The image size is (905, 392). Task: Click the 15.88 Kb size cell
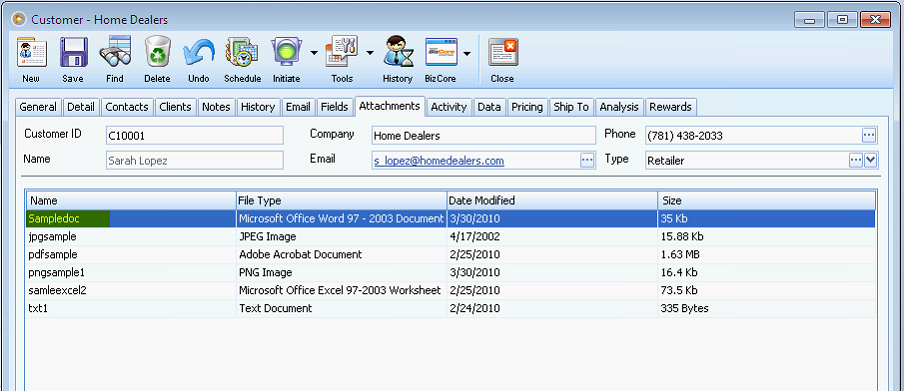point(766,237)
